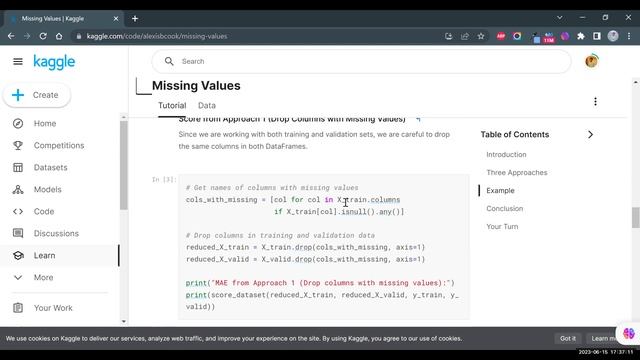This screenshot has height=360, width=640.
Task: Jump to Example section
Action: pyautogui.click(x=500, y=191)
